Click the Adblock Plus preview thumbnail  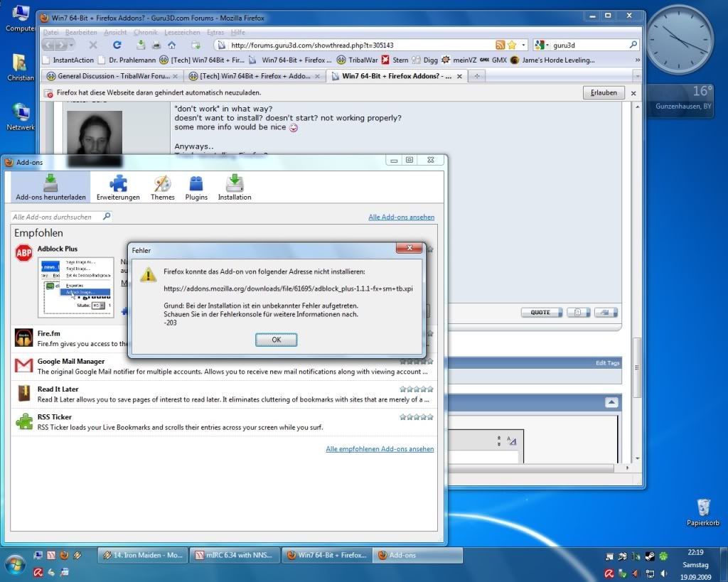76,287
